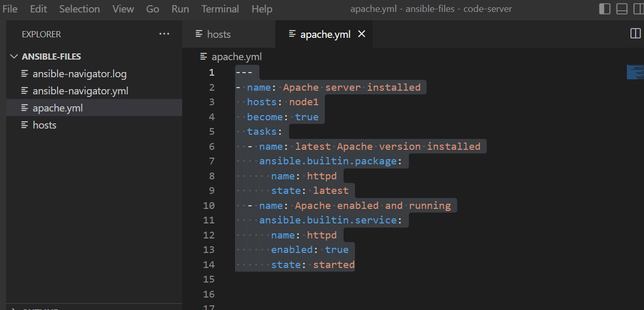Image resolution: width=644 pixels, height=310 pixels.
Task: Click the hosts file icon in Explorer
Action: 24,124
